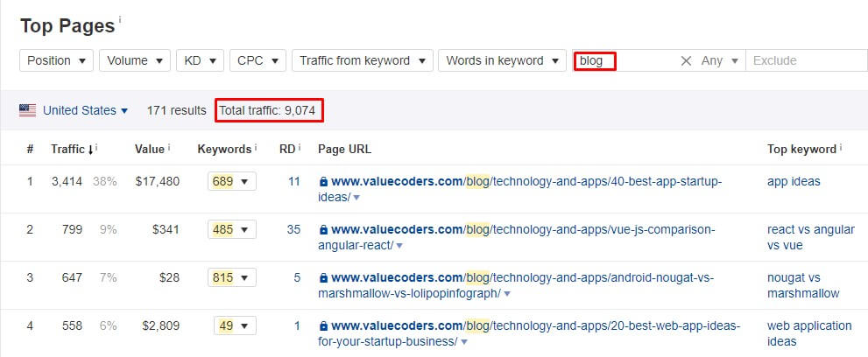
Task: Expand the 689 keywords dropdown in row 1
Action: point(232,181)
